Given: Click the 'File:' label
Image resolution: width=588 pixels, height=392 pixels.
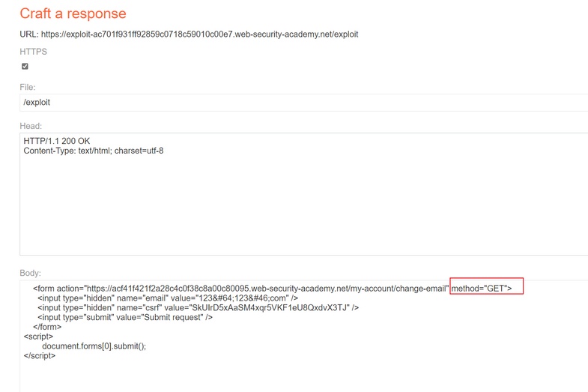Looking at the screenshot, I should [28, 87].
